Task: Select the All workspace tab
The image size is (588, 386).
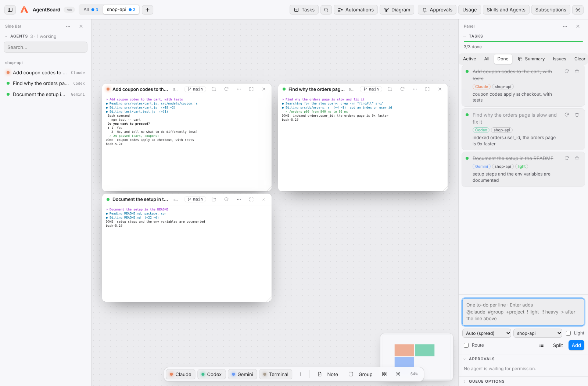Action: (x=91, y=10)
